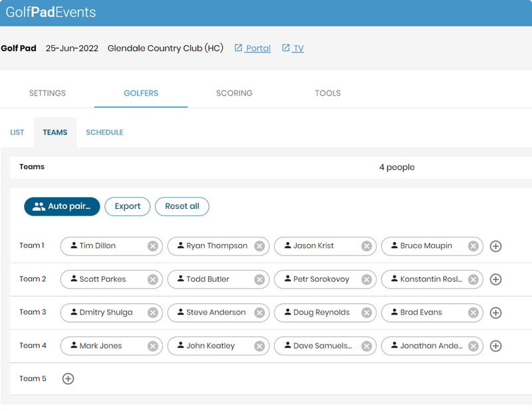
Task: Remove Jonathan Ande... from Team 4
Action: point(473,346)
